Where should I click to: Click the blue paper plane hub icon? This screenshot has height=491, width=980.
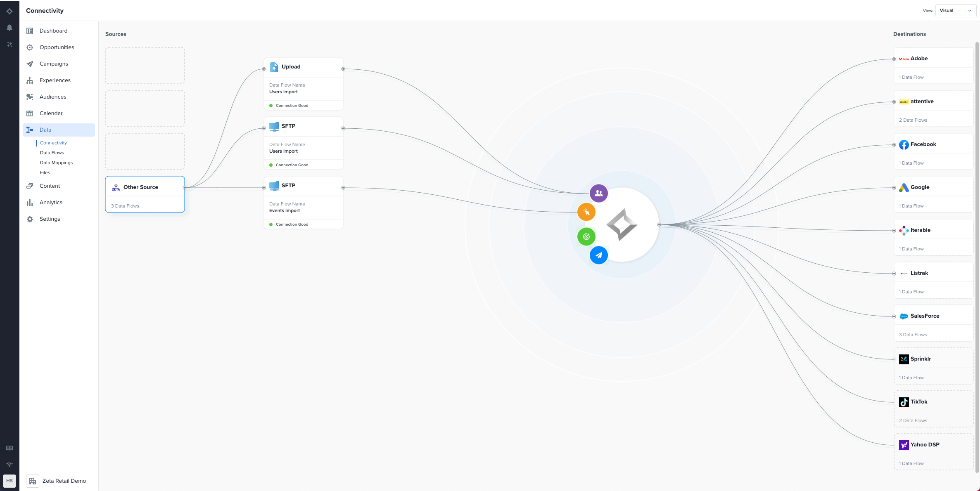pyautogui.click(x=598, y=255)
